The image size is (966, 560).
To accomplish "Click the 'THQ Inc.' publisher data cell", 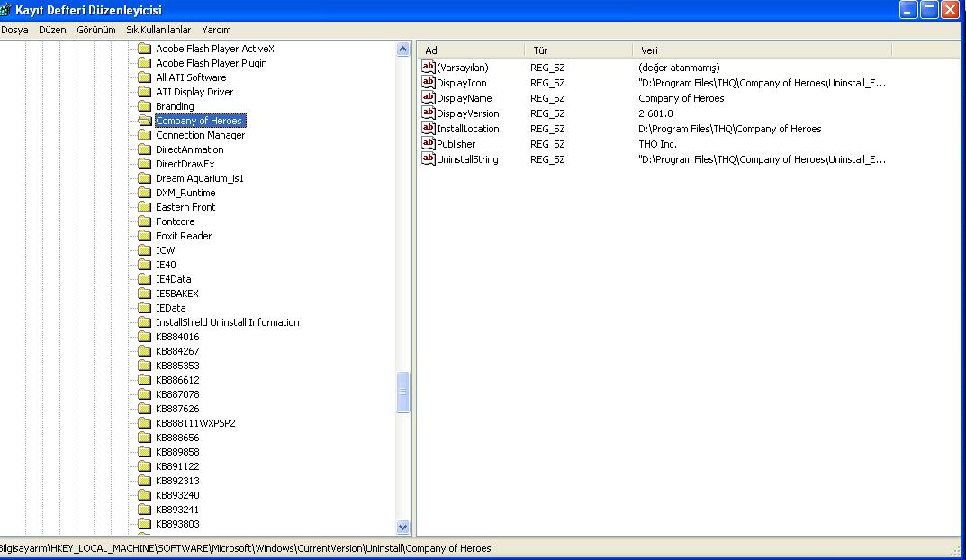I will [x=657, y=144].
